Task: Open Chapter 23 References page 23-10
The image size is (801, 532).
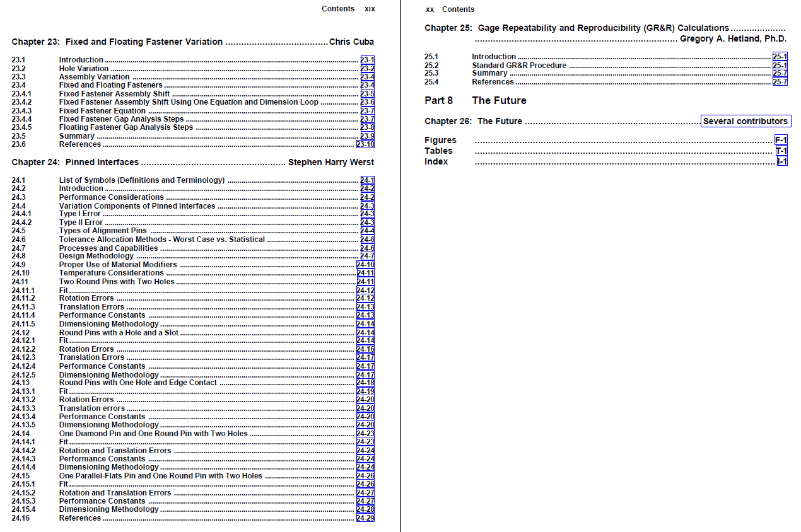Action: [x=366, y=144]
